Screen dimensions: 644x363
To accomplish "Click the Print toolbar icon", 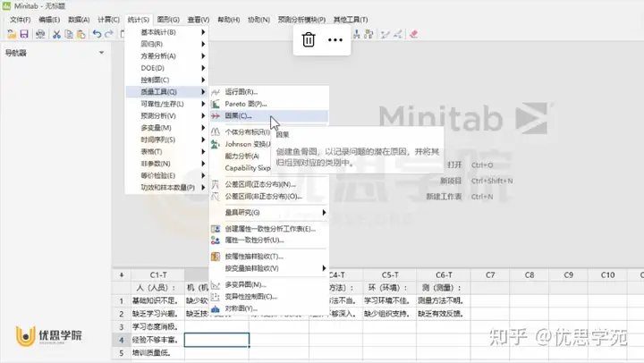I will (40, 34).
